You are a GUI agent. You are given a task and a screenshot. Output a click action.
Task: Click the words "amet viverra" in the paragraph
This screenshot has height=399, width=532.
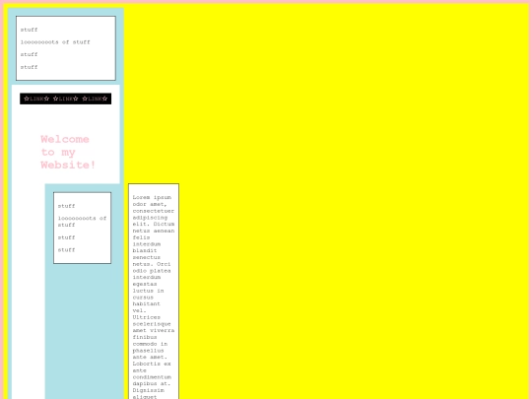[x=154, y=330]
